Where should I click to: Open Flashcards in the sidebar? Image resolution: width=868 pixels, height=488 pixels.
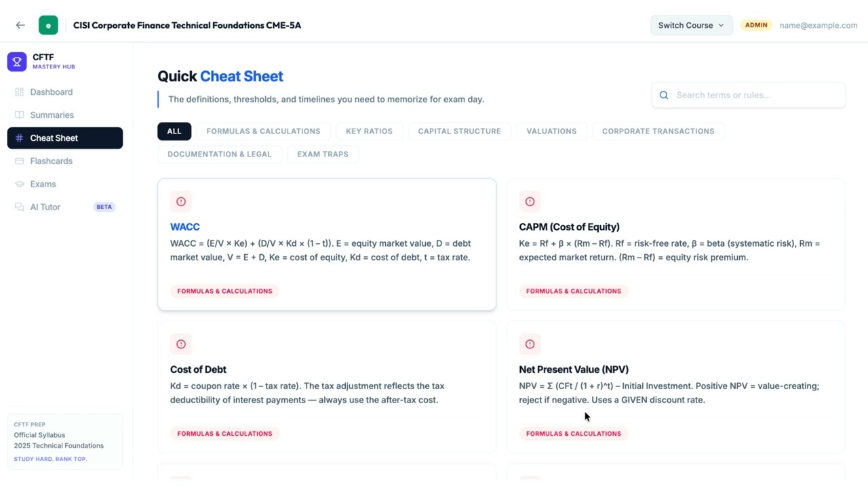tap(51, 161)
